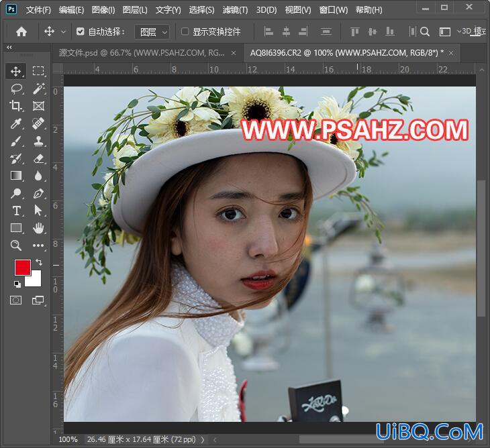
Task: Collapse the toolbox with double arrows
Action: click(9, 48)
